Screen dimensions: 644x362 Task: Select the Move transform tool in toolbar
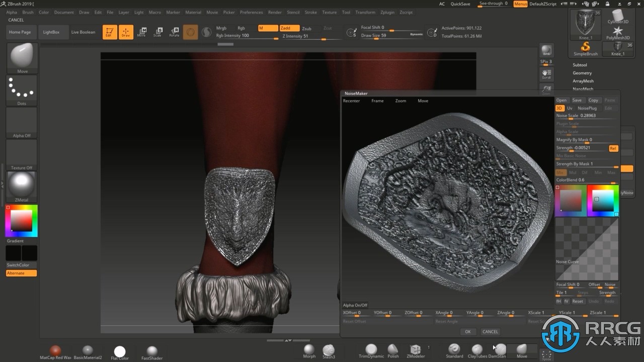(142, 32)
